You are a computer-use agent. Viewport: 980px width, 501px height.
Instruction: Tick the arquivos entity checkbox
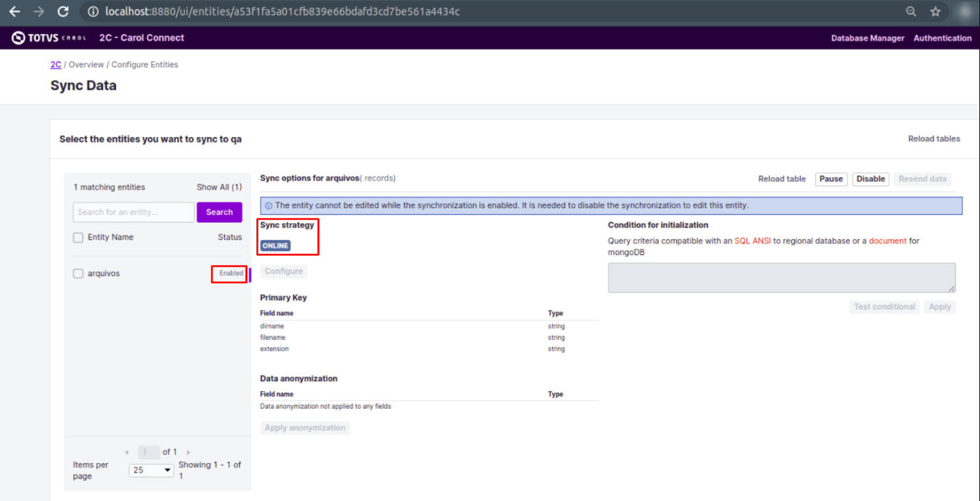tap(78, 273)
